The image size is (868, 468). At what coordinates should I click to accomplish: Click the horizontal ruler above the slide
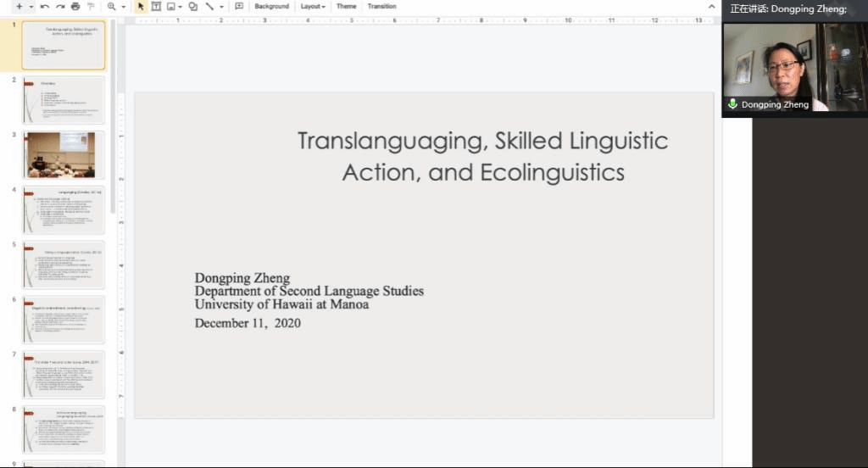424,20
